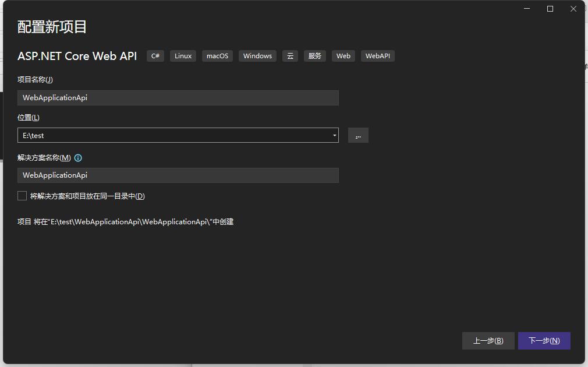Screen dimensions: 588x367
Task: Click the WebAPI tag
Action: pos(377,56)
